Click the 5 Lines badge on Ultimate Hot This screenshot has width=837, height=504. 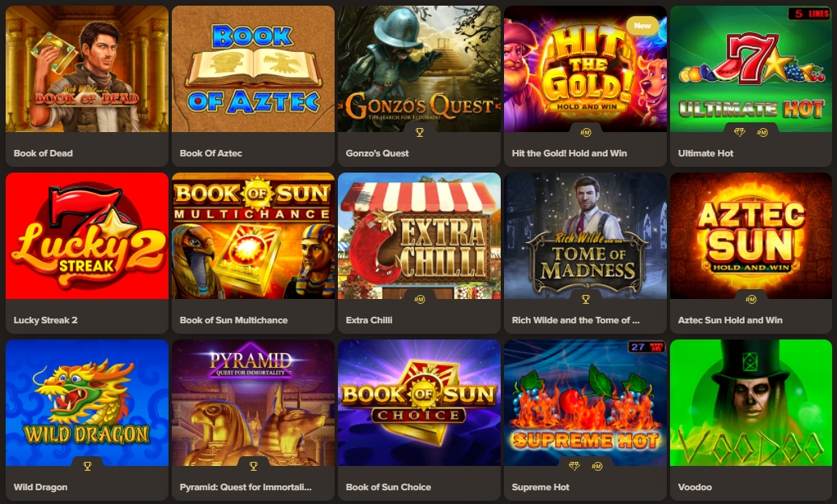click(809, 14)
